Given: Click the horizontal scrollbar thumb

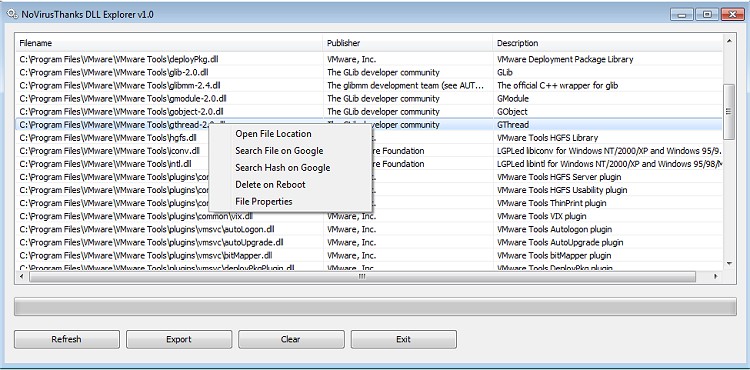Looking at the screenshot, I should coord(362,276).
